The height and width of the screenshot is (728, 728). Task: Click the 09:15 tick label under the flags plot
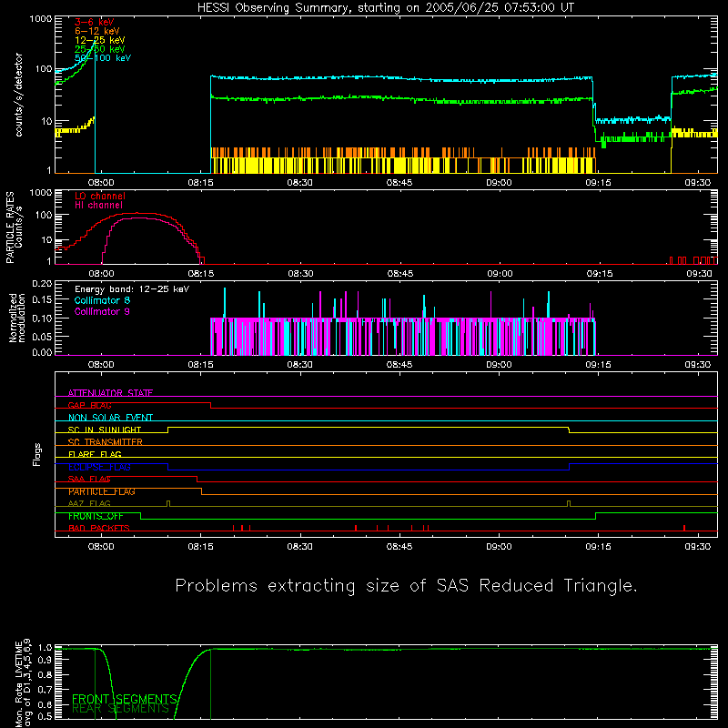click(599, 547)
